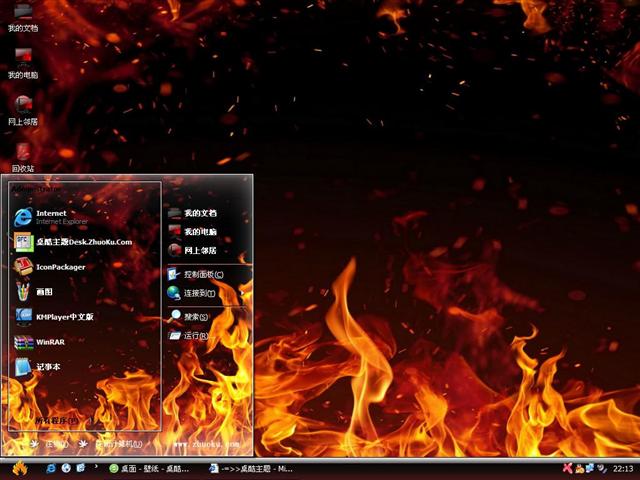This screenshot has height=480, width=640.
Task: Click the flame Start button
Action: [x=20, y=469]
